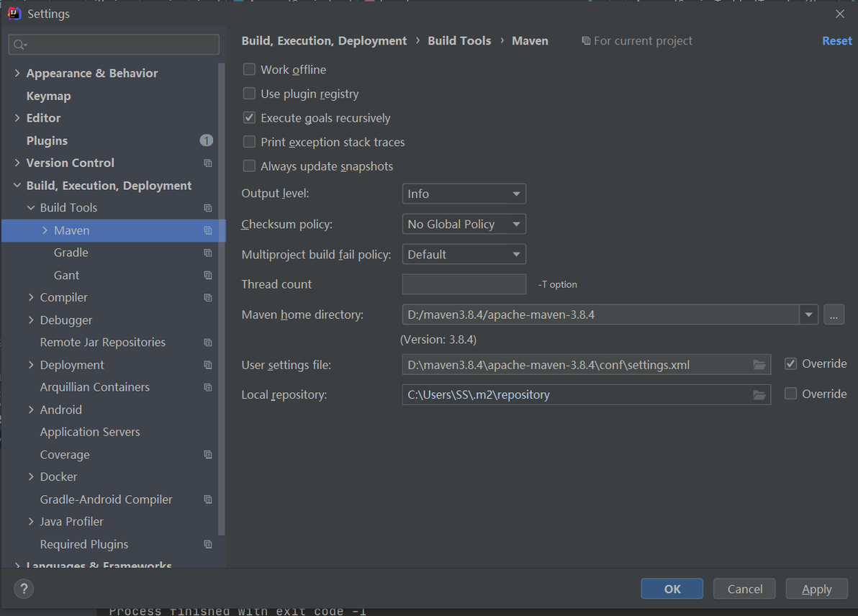Image resolution: width=858 pixels, height=616 pixels.
Task: Click the Reset link
Action: coord(836,41)
